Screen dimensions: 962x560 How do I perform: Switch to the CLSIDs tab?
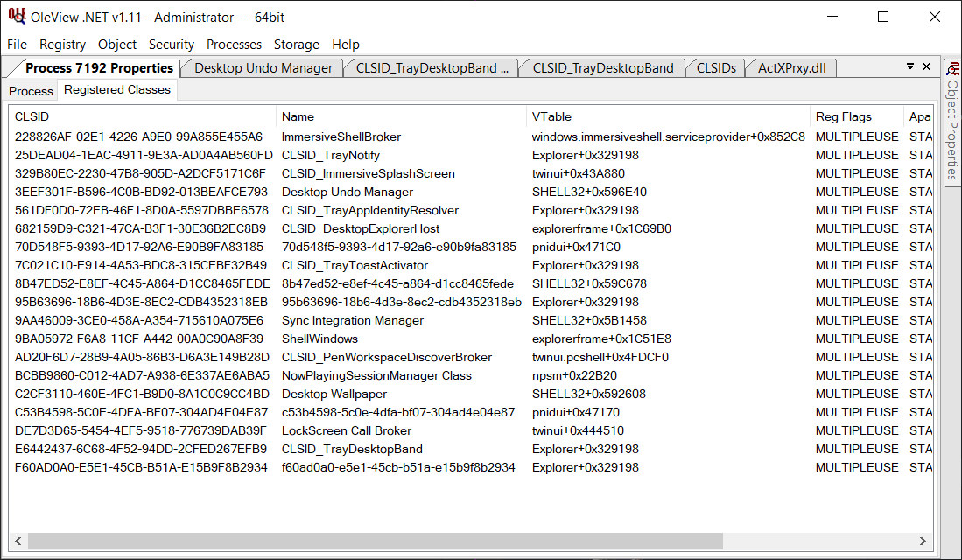(716, 68)
